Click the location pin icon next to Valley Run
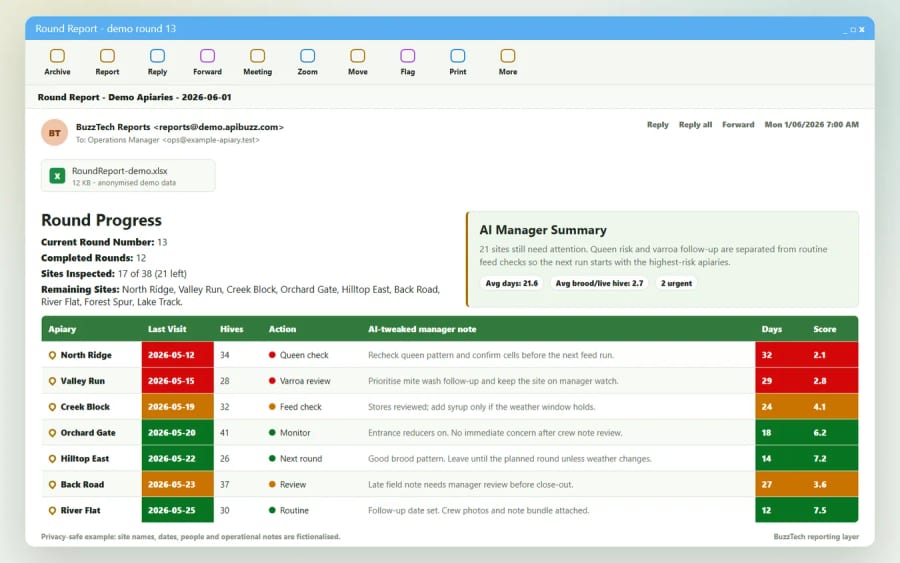This screenshot has height=563, width=900. 52,381
